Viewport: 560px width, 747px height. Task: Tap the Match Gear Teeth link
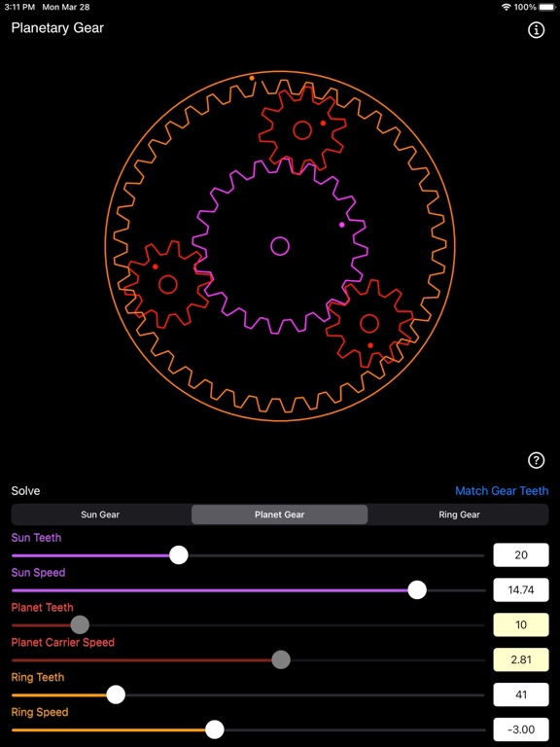[x=502, y=491]
